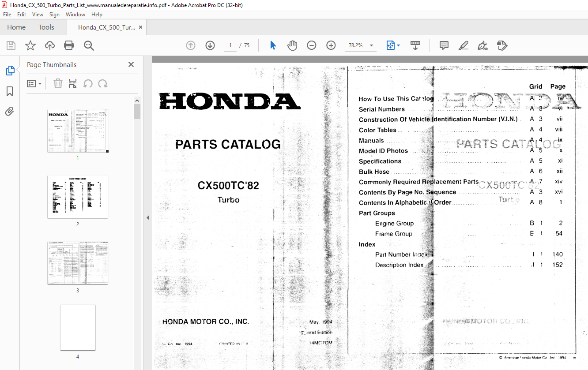Select page 2 thumbnail
The width and height of the screenshot is (588, 370).
pyautogui.click(x=78, y=197)
